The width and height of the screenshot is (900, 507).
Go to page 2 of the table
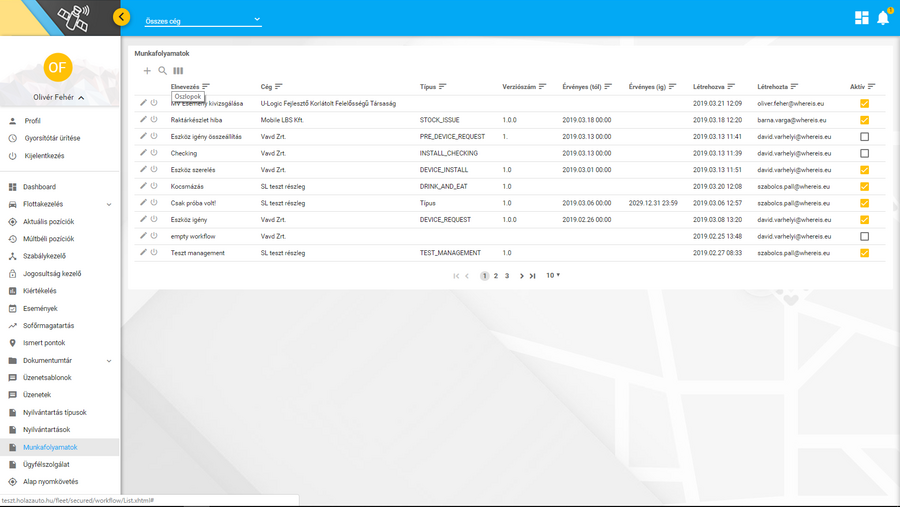(x=496, y=276)
